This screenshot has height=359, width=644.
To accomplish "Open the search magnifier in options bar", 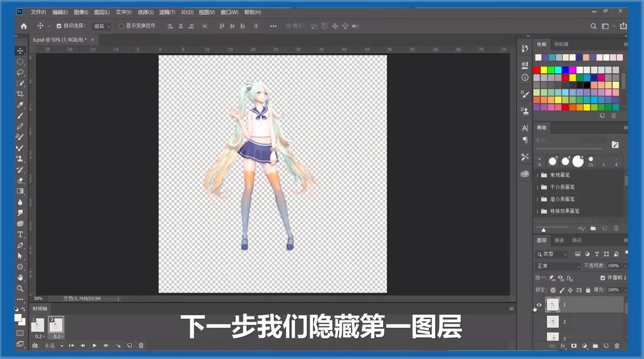I will [593, 26].
